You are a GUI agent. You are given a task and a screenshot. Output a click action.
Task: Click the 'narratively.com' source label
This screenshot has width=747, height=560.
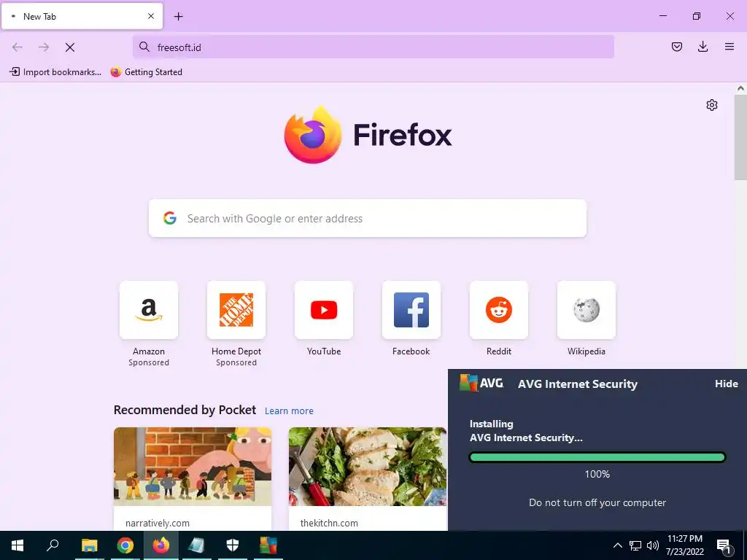click(158, 523)
